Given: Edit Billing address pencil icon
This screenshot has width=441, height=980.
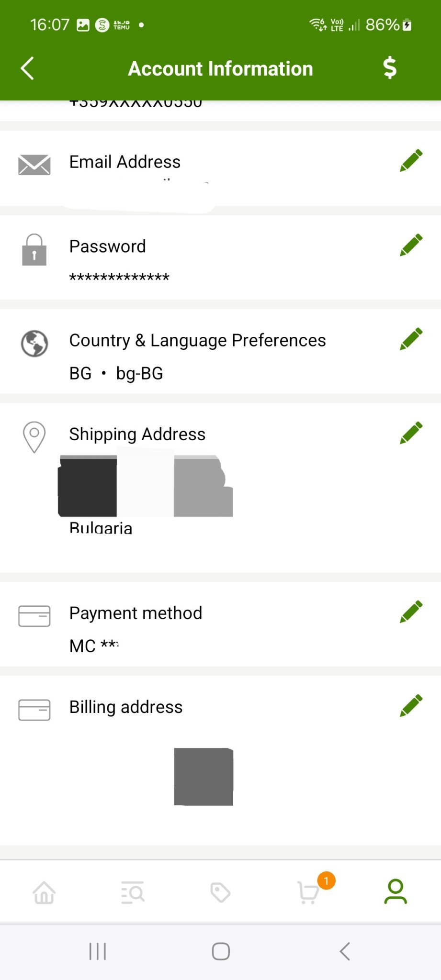Looking at the screenshot, I should tap(411, 706).
